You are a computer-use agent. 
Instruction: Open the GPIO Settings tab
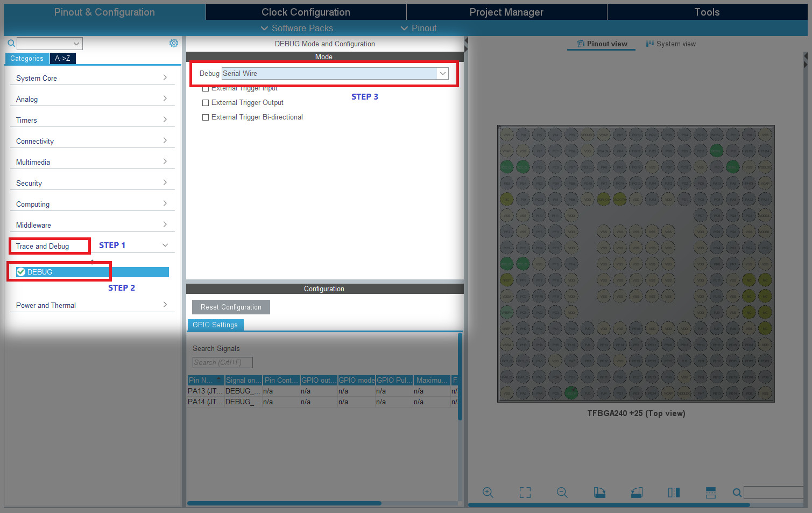tap(215, 325)
